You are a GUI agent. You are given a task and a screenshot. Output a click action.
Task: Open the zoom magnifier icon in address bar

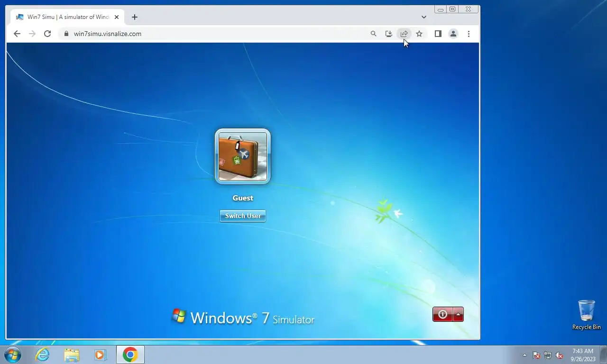pos(374,34)
